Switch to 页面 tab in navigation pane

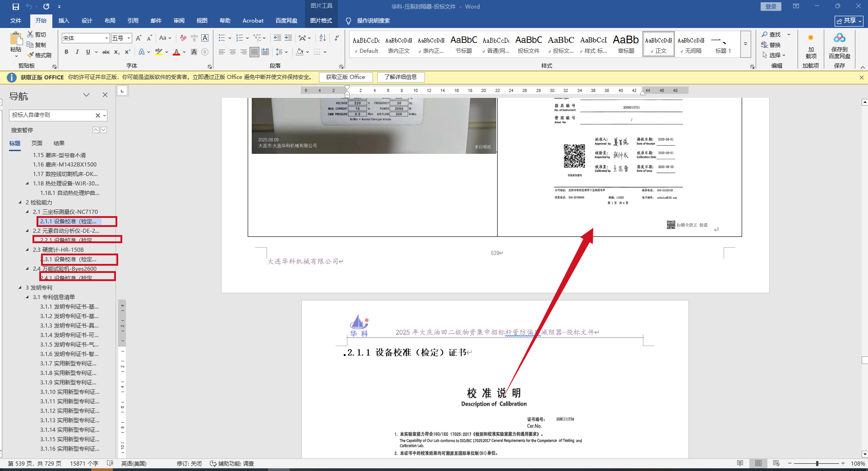[37, 143]
